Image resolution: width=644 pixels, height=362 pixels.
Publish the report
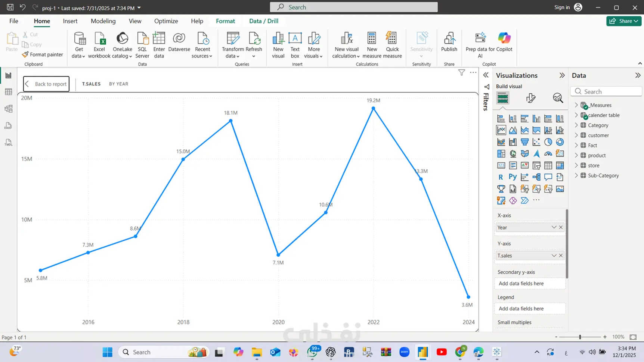[x=449, y=42]
